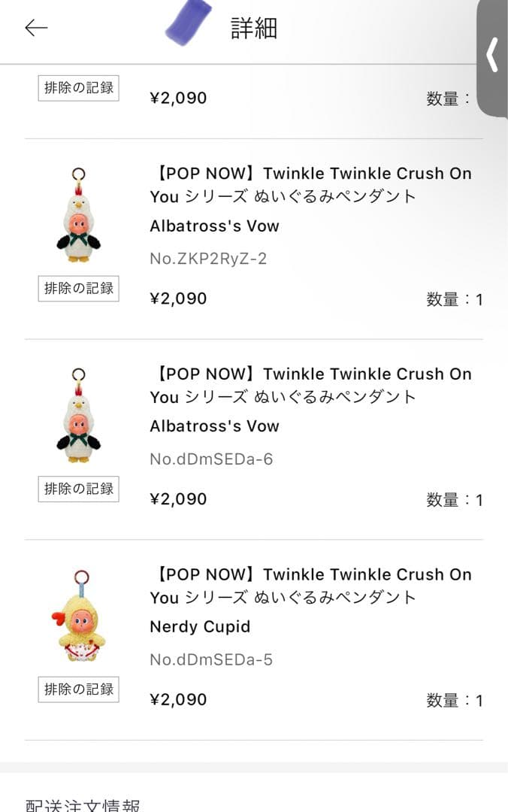
Task: Open the second Albatross's Vow product name
Action: tap(214, 426)
